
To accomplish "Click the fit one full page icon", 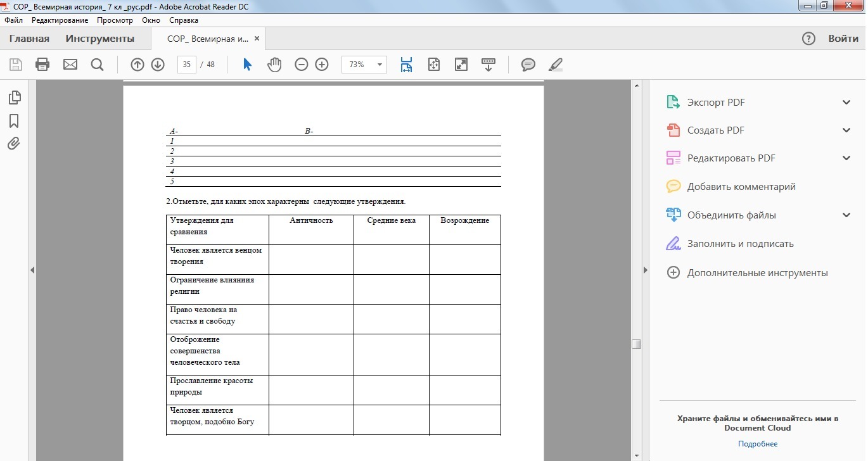I will tap(434, 65).
